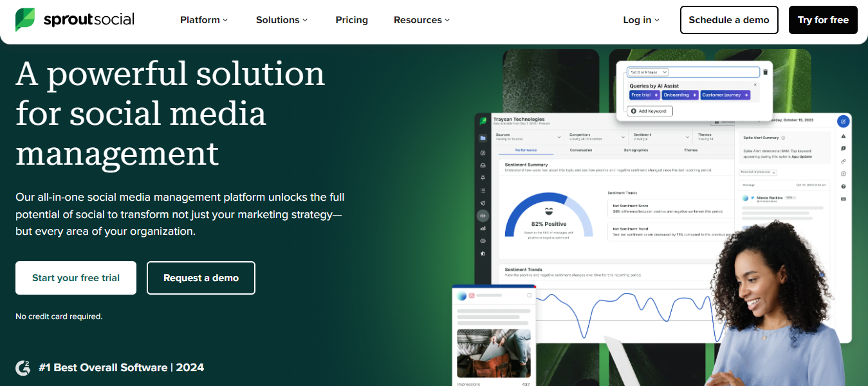Click the G2 badge icon

click(x=23, y=368)
